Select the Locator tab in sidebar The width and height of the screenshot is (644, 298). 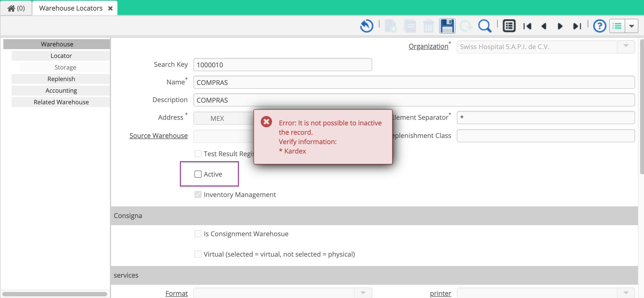click(61, 55)
